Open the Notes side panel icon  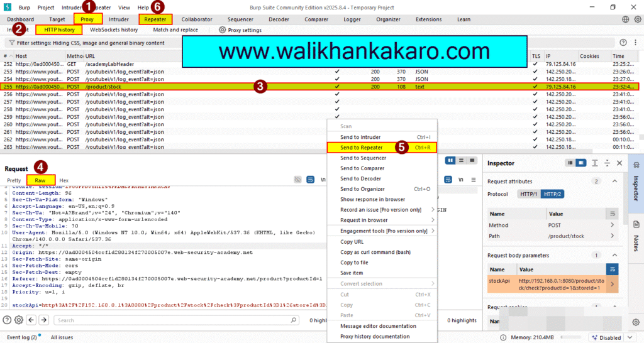(x=636, y=232)
